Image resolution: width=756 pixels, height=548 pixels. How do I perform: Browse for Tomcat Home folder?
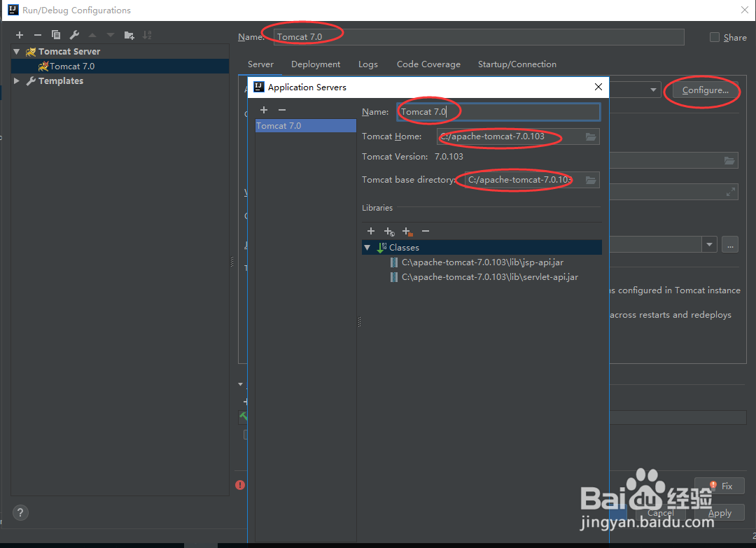point(589,136)
